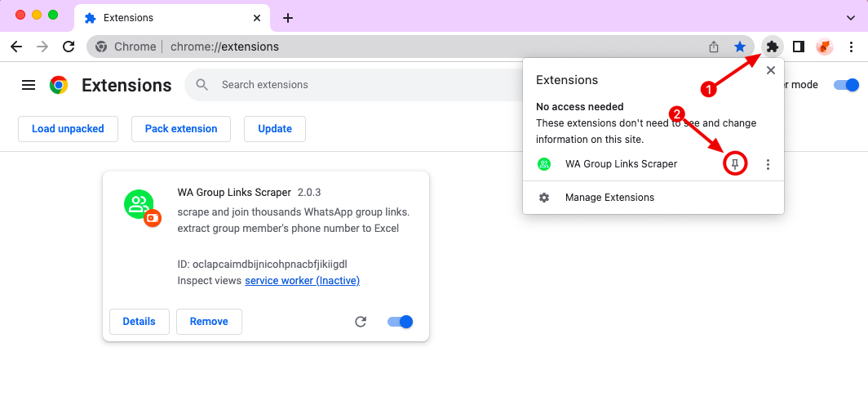The height and width of the screenshot is (414, 868).
Task: Pin WA Group Links Scraper to the toolbar
Action: click(x=736, y=164)
